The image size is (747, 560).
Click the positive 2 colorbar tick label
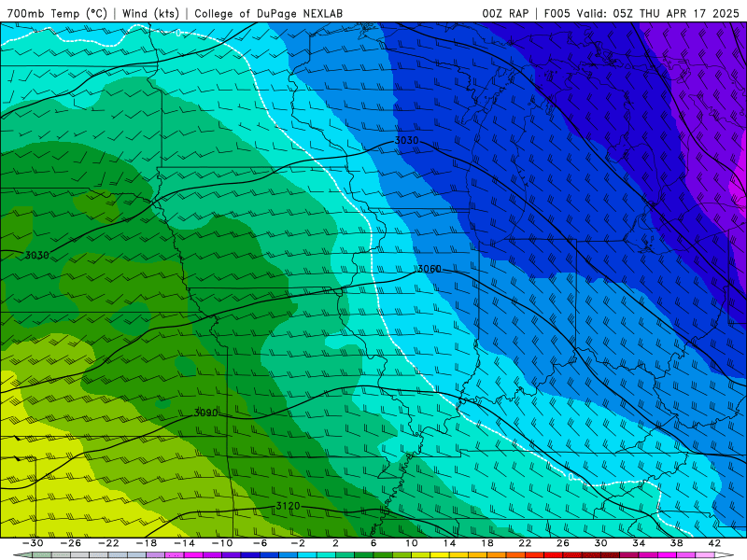tap(335, 543)
